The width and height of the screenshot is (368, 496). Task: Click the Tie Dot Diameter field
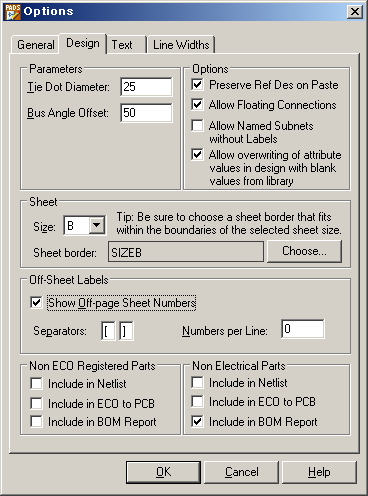click(x=146, y=87)
